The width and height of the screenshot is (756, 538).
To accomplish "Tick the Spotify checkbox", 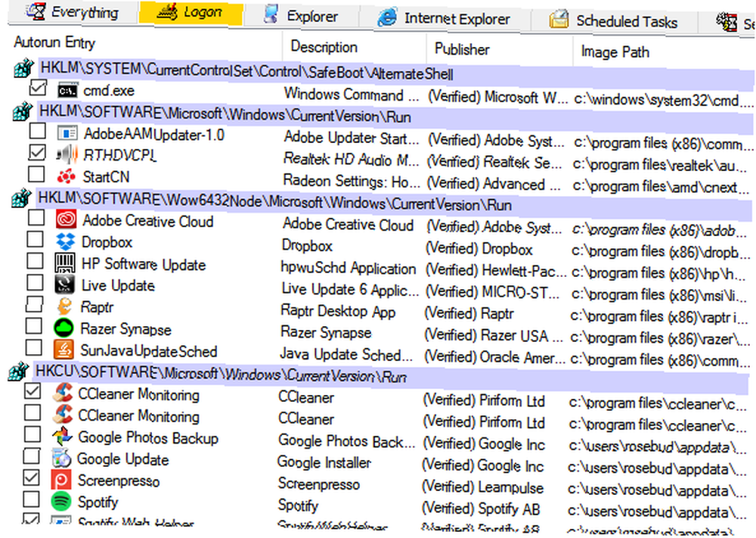I will [31, 499].
